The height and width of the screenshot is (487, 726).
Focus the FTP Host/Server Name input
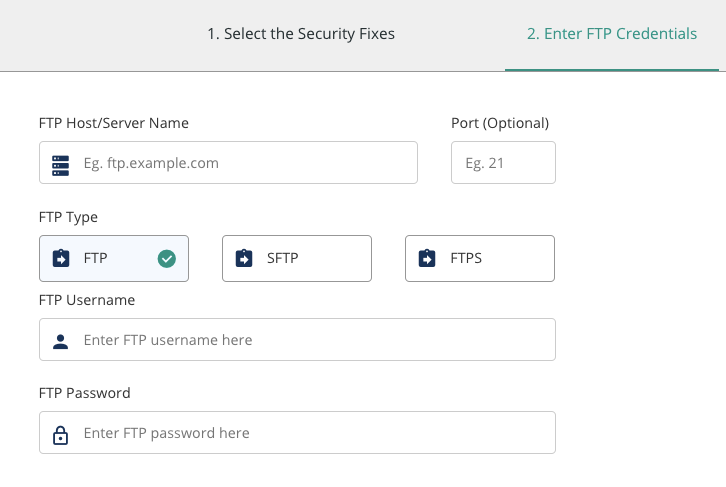(x=240, y=163)
